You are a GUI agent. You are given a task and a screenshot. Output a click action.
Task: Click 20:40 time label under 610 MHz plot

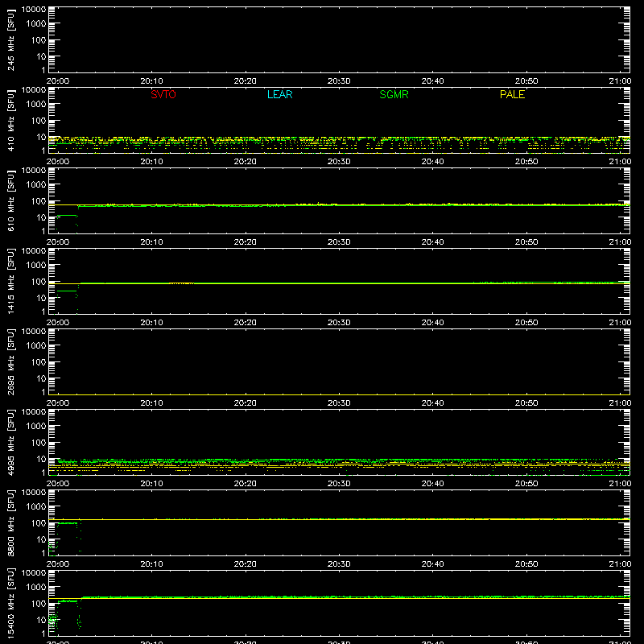[x=432, y=242]
